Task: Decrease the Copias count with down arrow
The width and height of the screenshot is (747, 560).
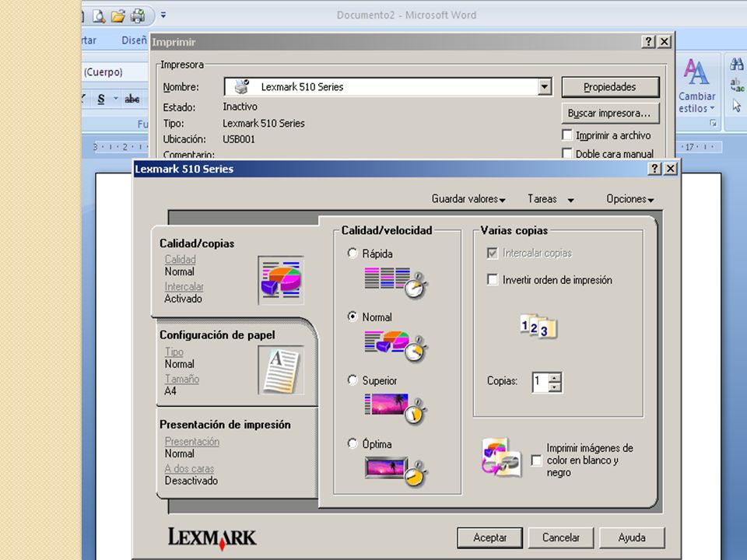Action: tap(555, 387)
